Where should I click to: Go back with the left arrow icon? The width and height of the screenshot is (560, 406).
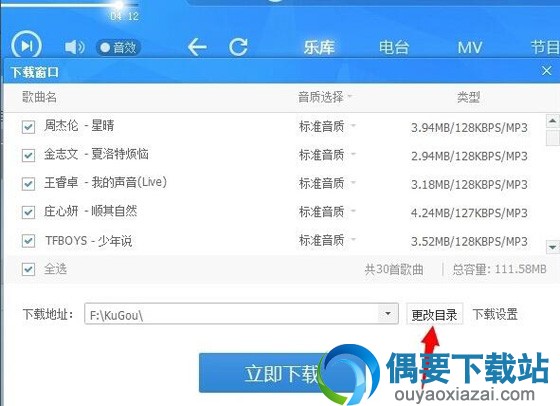point(197,47)
